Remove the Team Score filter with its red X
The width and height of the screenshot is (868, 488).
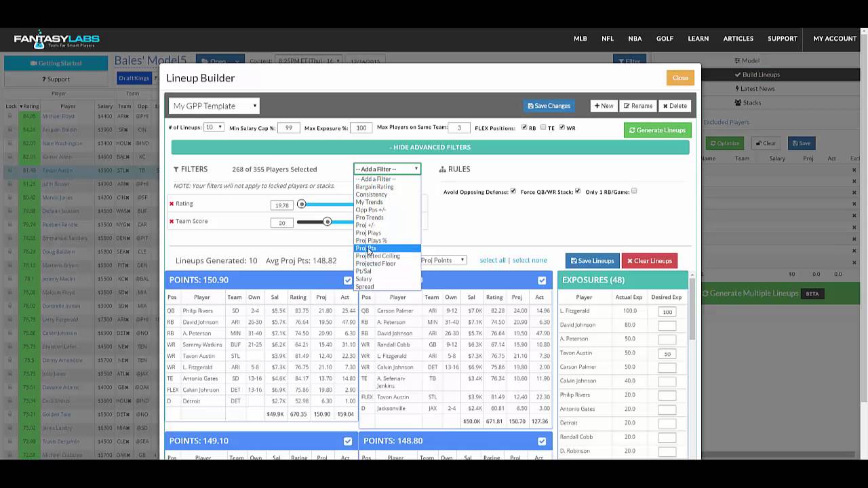click(x=171, y=221)
